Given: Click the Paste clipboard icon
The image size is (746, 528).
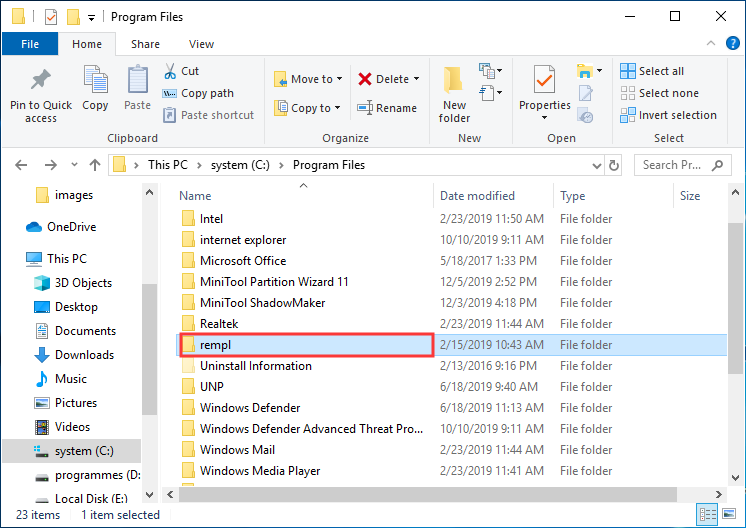Looking at the screenshot, I should pyautogui.click(x=137, y=79).
